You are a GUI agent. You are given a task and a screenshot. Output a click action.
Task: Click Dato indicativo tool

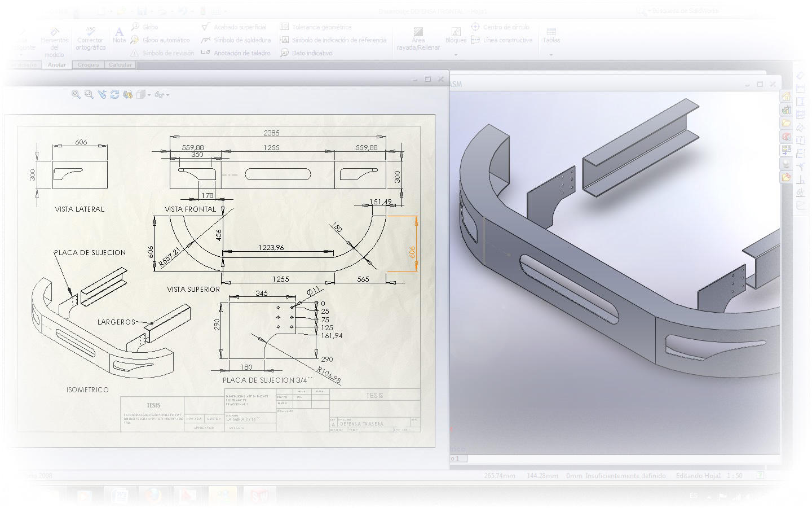pyautogui.click(x=306, y=53)
